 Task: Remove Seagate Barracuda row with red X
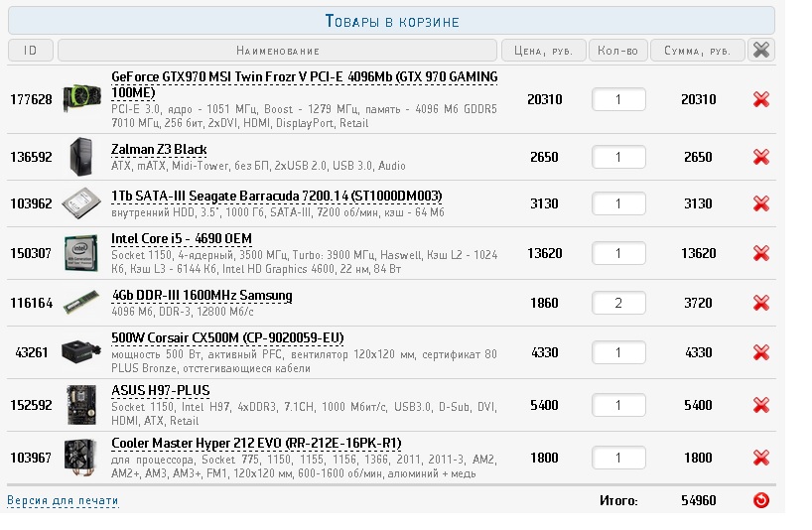760,203
